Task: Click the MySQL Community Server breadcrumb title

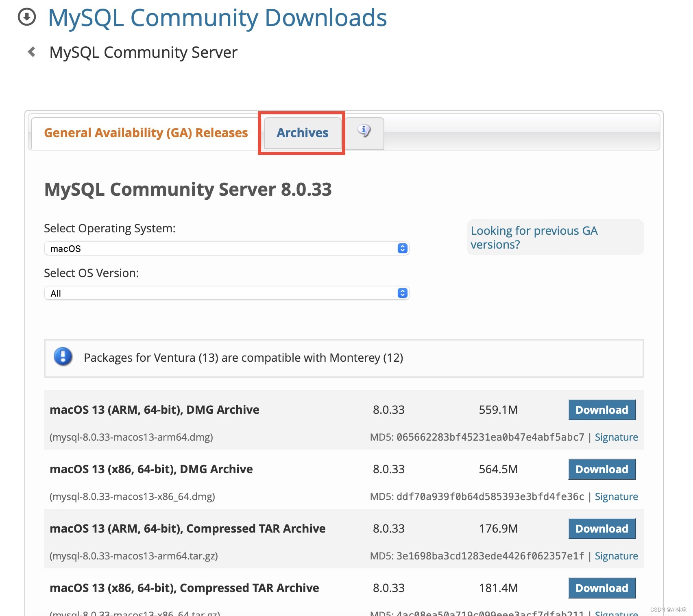Action: [x=143, y=52]
